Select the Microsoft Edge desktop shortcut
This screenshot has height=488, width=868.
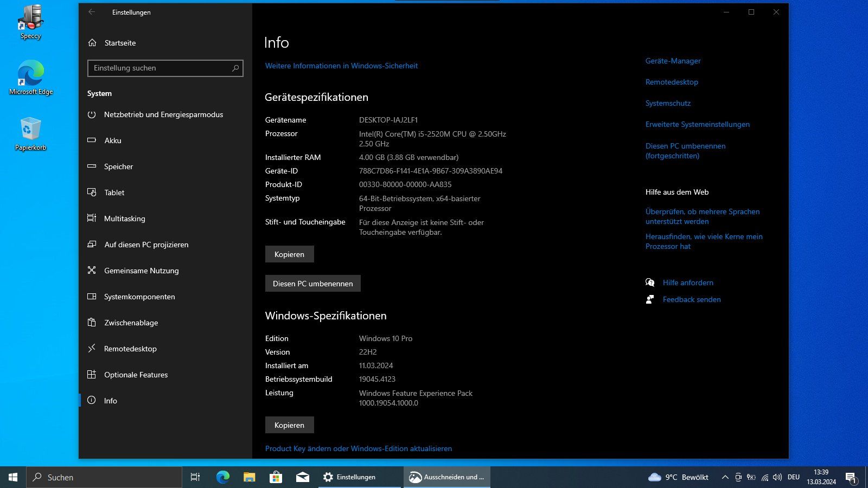[x=31, y=78]
